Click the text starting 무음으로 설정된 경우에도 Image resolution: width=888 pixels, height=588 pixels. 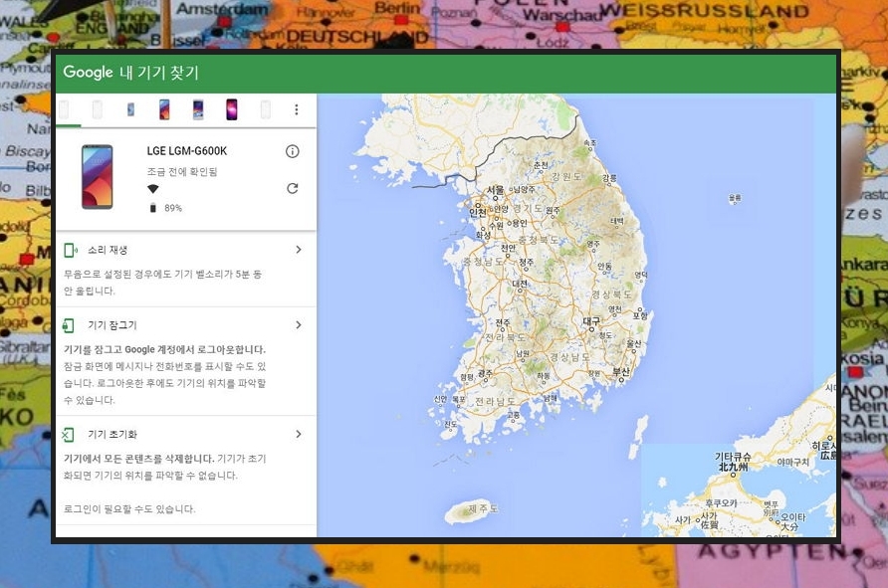[162, 283]
